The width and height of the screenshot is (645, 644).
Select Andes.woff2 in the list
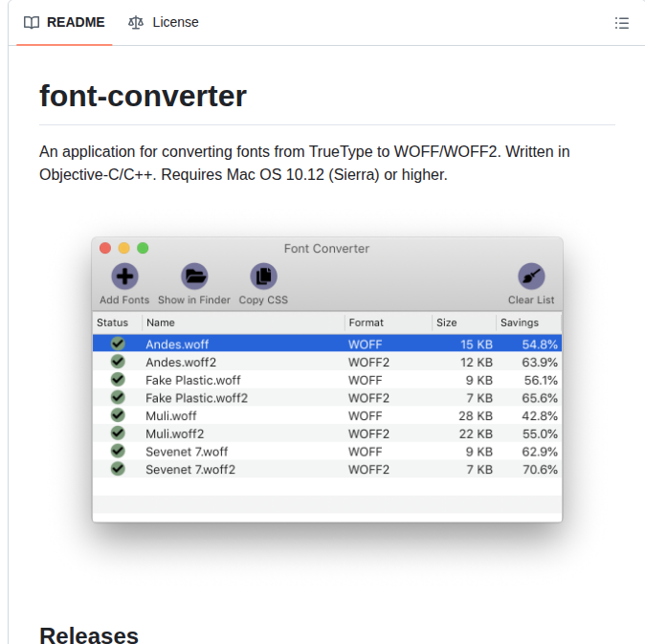coord(181,363)
